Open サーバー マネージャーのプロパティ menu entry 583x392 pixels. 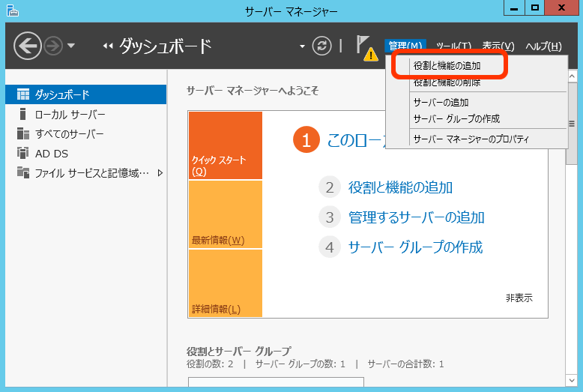[x=471, y=139]
